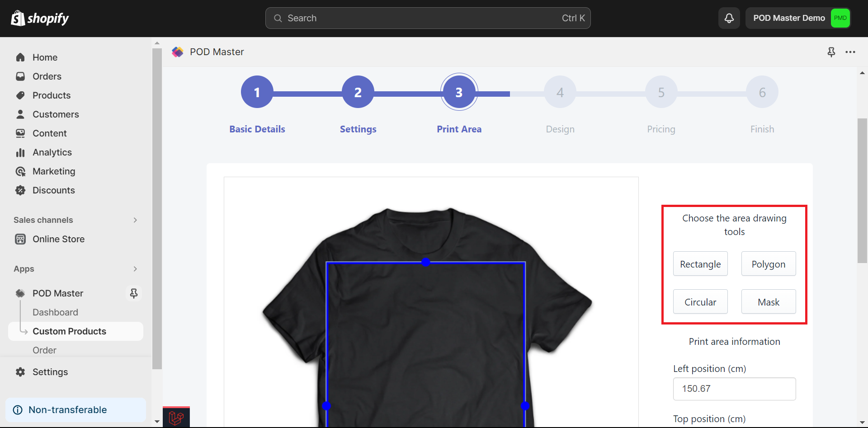Image resolution: width=868 pixels, height=428 pixels.
Task: Open POD Master Order page
Action: click(x=44, y=350)
